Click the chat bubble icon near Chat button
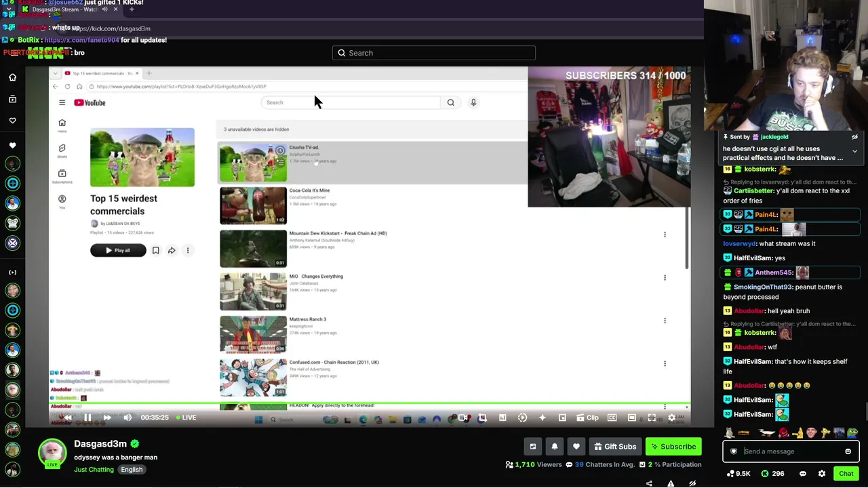868x488 pixels. 803,474
